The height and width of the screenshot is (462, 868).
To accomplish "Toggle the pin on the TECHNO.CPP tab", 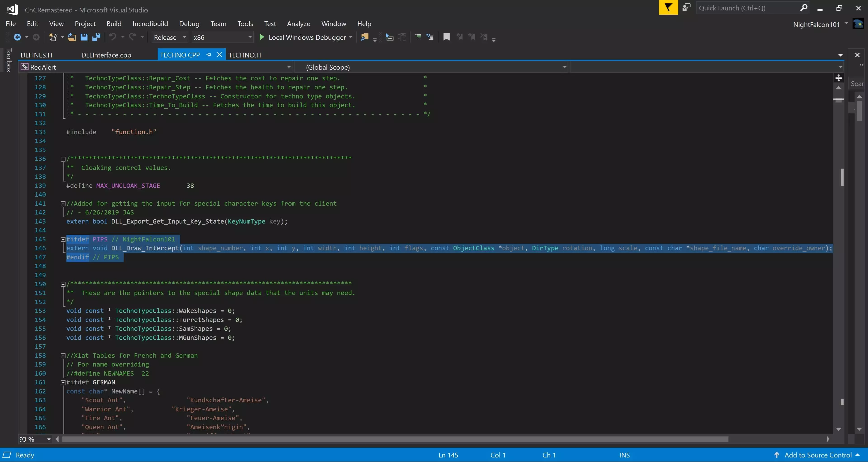I will (209, 55).
